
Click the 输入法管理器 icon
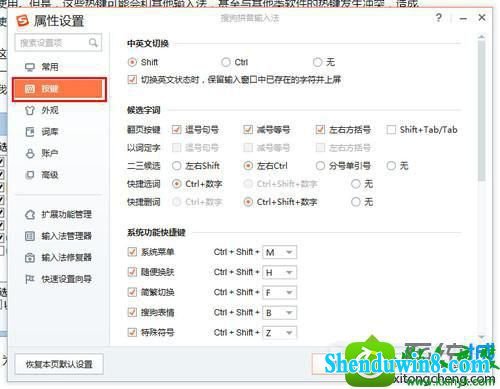tap(30, 236)
